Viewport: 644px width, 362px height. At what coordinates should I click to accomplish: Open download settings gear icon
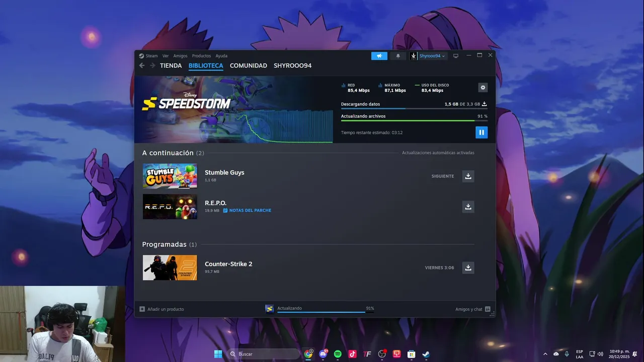pos(483,87)
